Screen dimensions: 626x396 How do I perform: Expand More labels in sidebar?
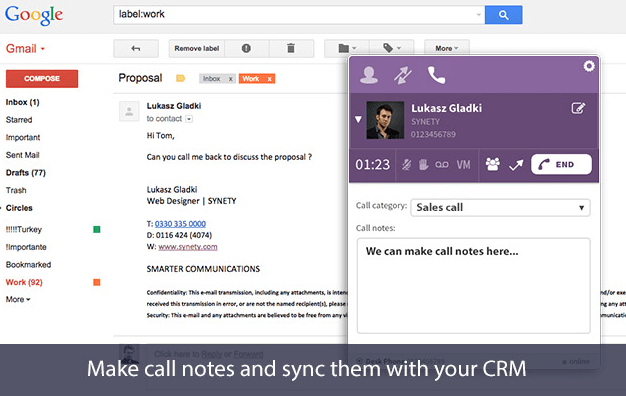18,299
